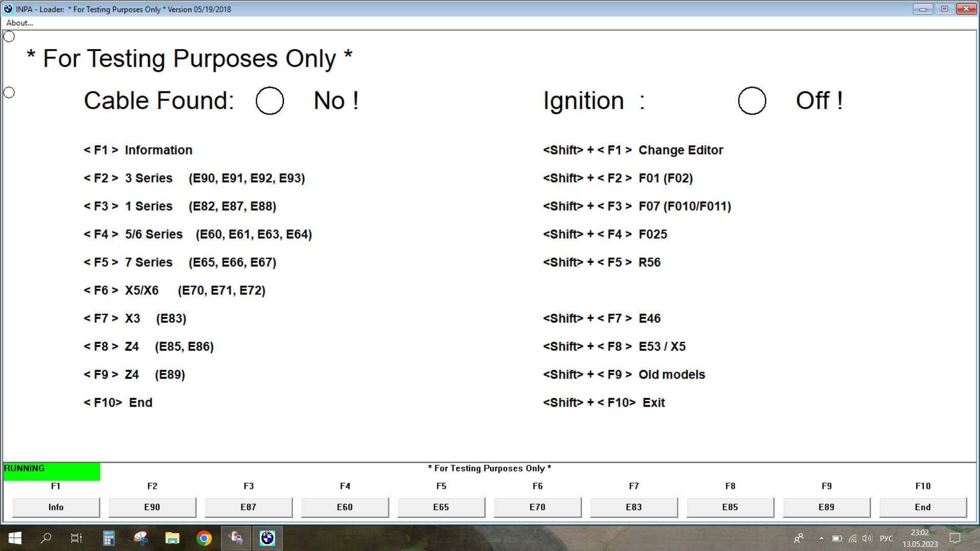Select E70 X5/X6 module
The width and height of the screenshot is (980, 551).
[x=538, y=507]
